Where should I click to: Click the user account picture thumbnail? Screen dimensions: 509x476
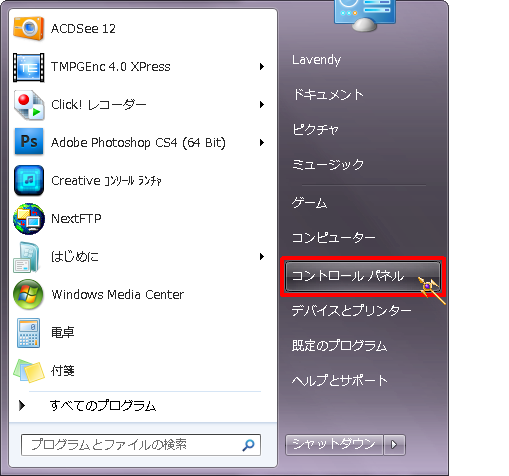[365, 13]
